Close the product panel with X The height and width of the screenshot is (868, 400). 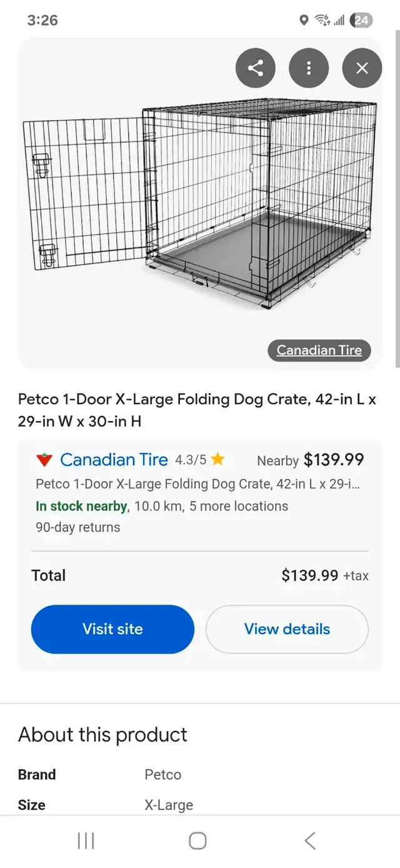click(362, 68)
